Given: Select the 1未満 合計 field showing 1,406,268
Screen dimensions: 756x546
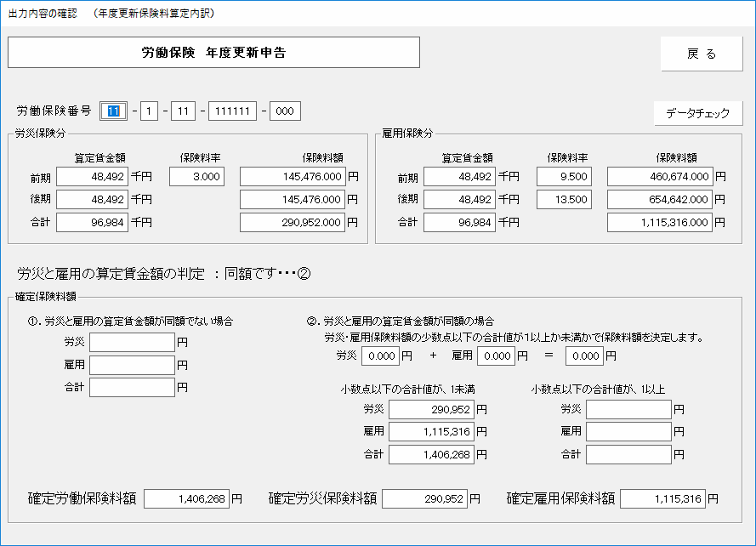Looking at the screenshot, I should [431, 455].
